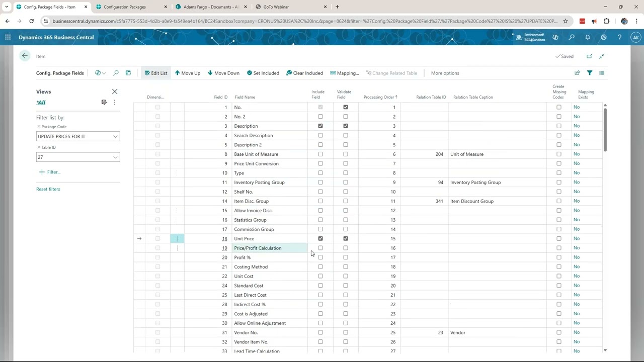
Task: Click Move Down action
Action: pyautogui.click(x=223, y=73)
